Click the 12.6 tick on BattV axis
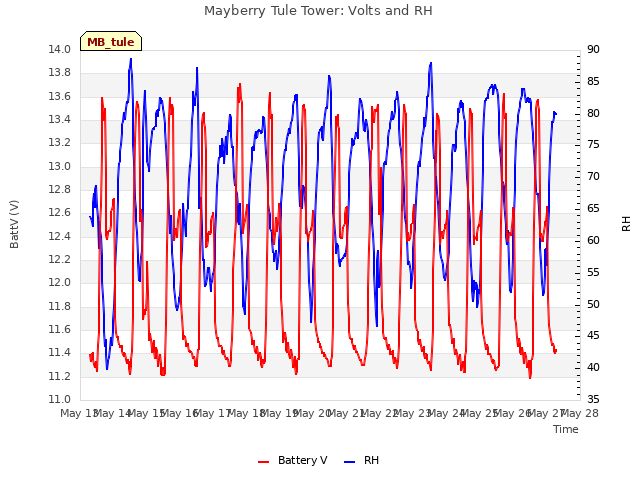 click(59, 213)
